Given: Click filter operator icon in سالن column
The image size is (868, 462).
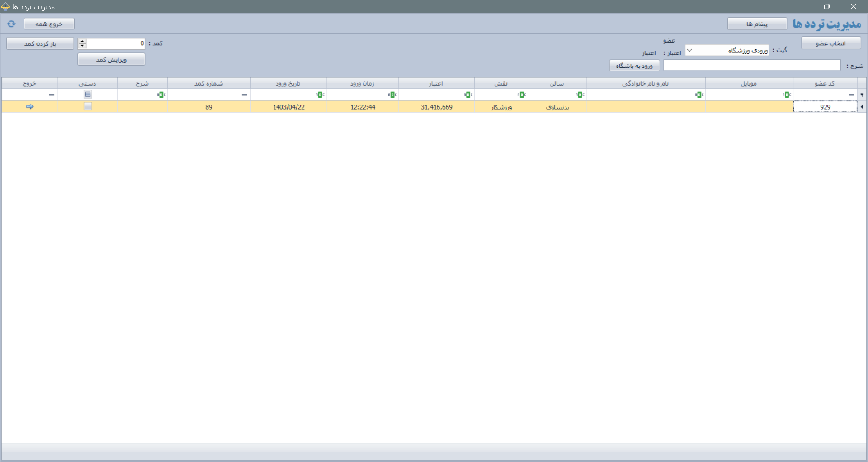Looking at the screenshot, I should 580,95.
